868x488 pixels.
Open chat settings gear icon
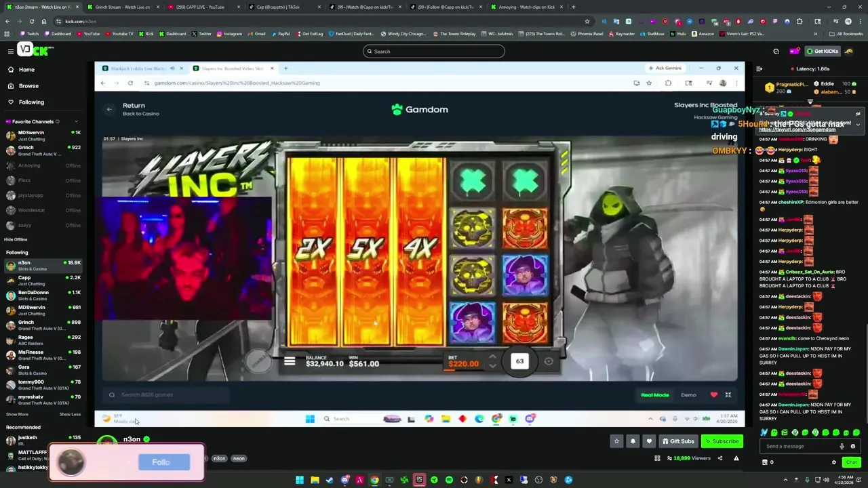coord(834,462)
